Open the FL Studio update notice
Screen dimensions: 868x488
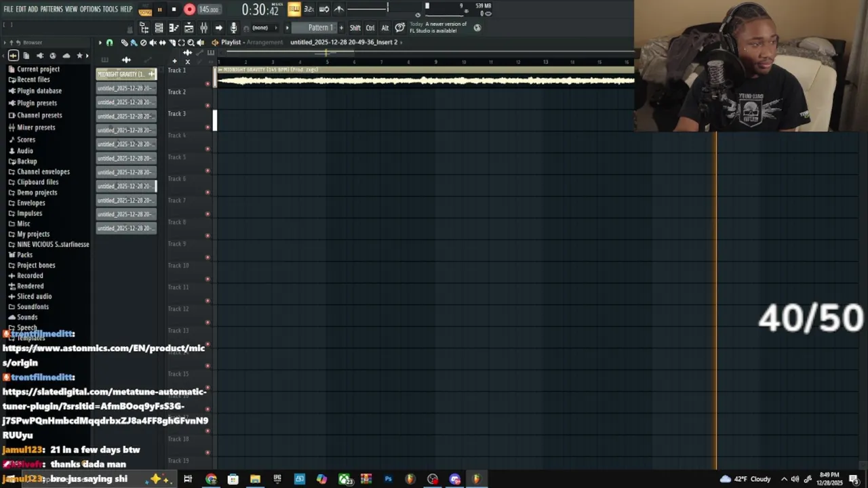tap(438, 27)
